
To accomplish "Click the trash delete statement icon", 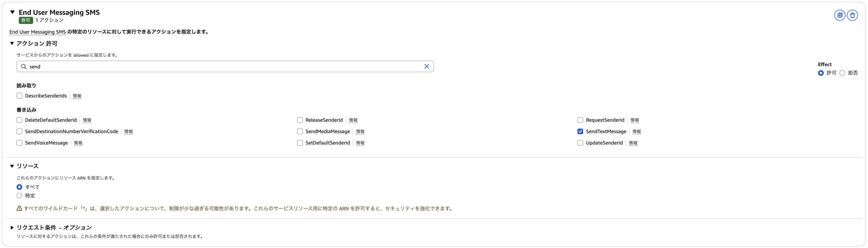I will click(x=852, y=15).
